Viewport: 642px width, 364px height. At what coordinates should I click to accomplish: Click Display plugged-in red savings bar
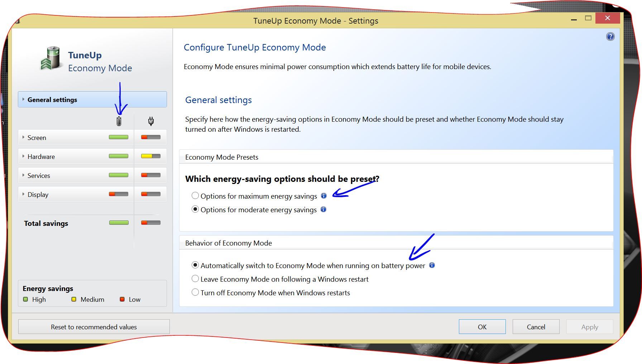point(151,194)
